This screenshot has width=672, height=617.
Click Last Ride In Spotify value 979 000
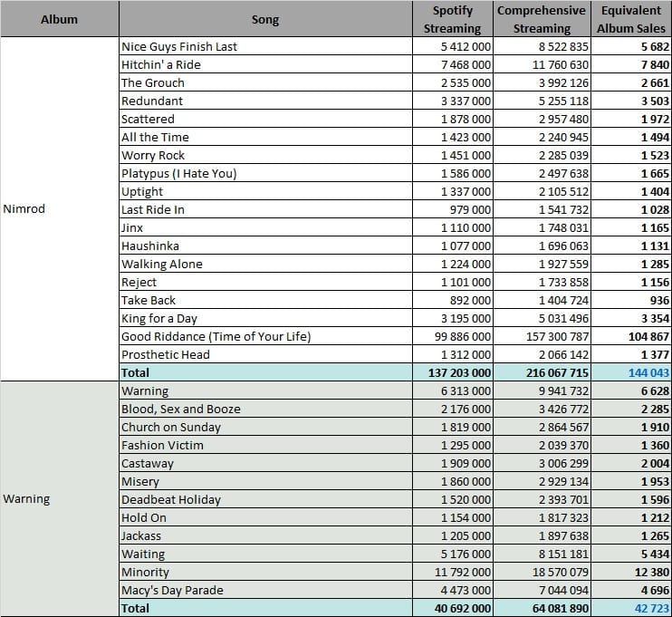pyautogui.click(x=453, y=209)
